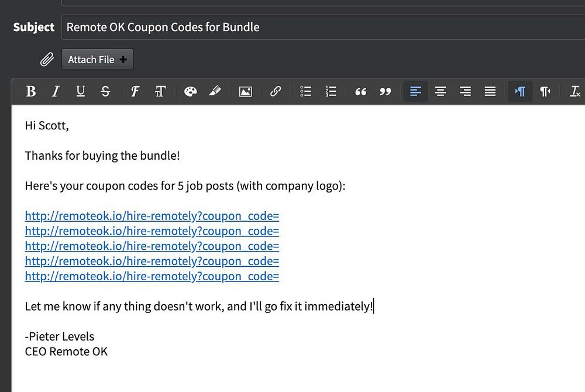
Task: Click the 'Here's your coupon codes' sentence
Action: pyautogui.click(x=185, y=185)
